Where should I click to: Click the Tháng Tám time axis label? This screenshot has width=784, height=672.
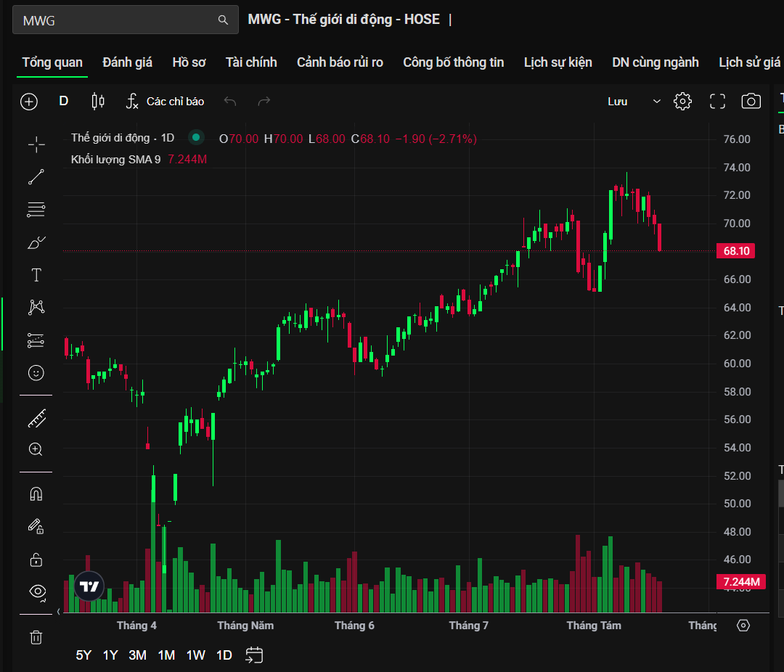[x=594, y=626]
